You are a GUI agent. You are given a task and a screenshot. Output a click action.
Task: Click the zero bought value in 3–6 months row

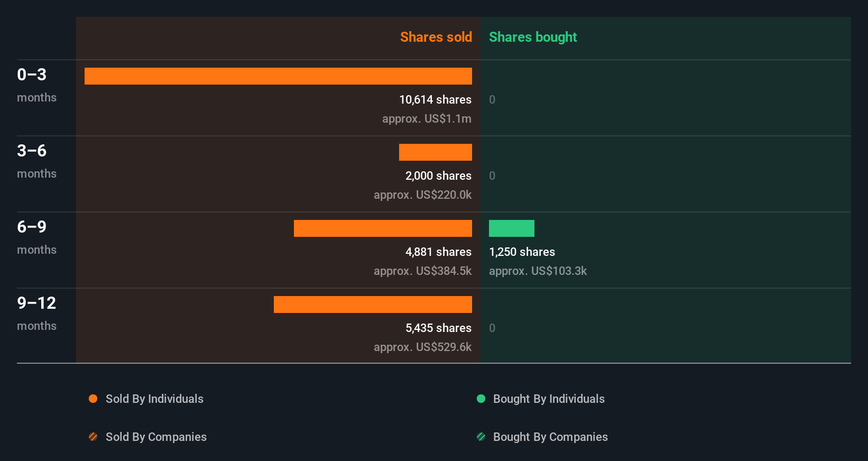pos(492,176)
